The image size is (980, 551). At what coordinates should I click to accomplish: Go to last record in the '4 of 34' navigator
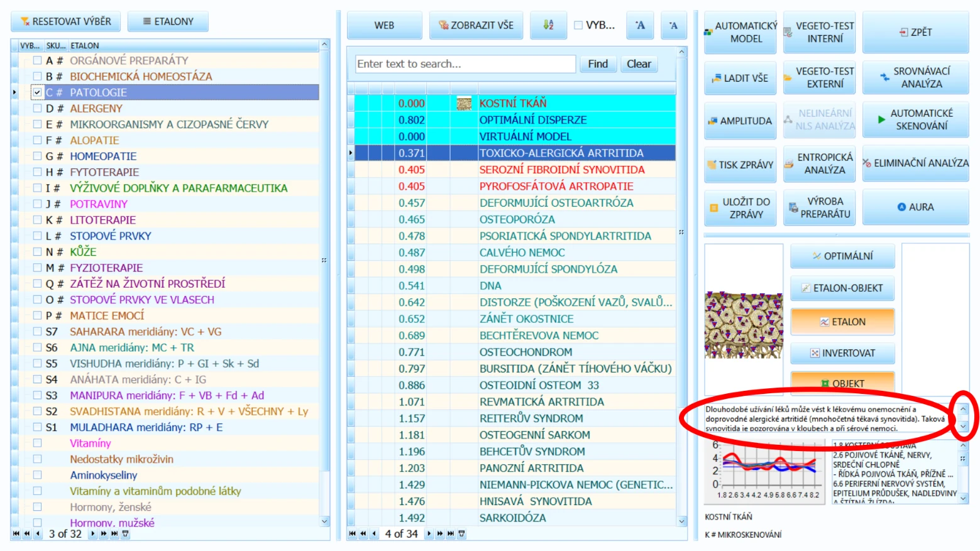[x=451, y=534]
